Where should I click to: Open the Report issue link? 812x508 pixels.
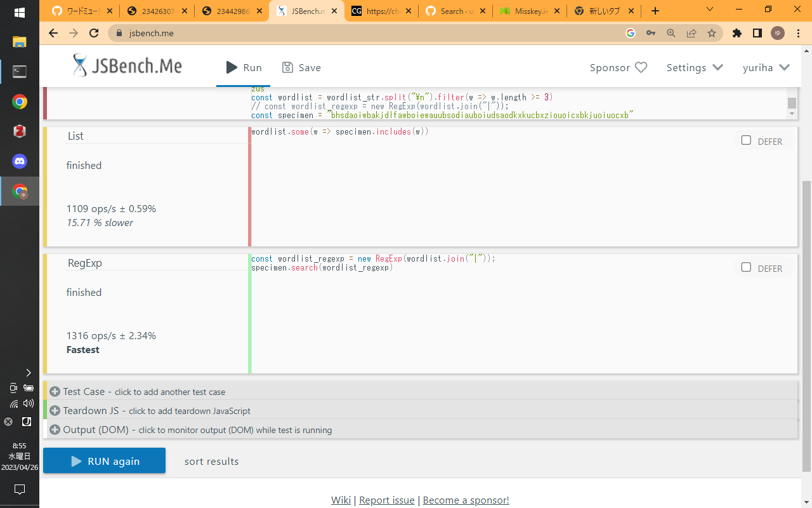[x=387, y=500]
